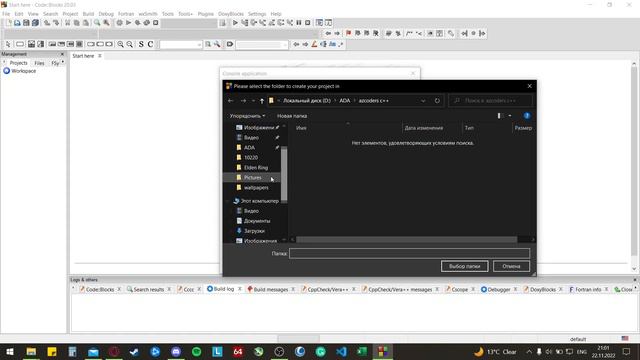Image resolution: width=640 pixels, height=360 pixels.
Task: Open the view options dropdown arrow
Action: tap(510, 116)
